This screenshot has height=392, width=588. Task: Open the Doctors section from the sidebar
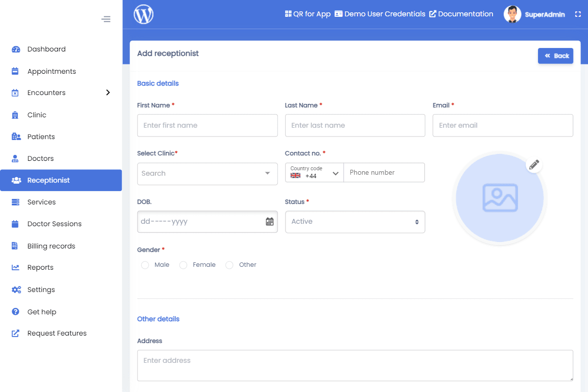pyautogui.click(x=15, y=158)
